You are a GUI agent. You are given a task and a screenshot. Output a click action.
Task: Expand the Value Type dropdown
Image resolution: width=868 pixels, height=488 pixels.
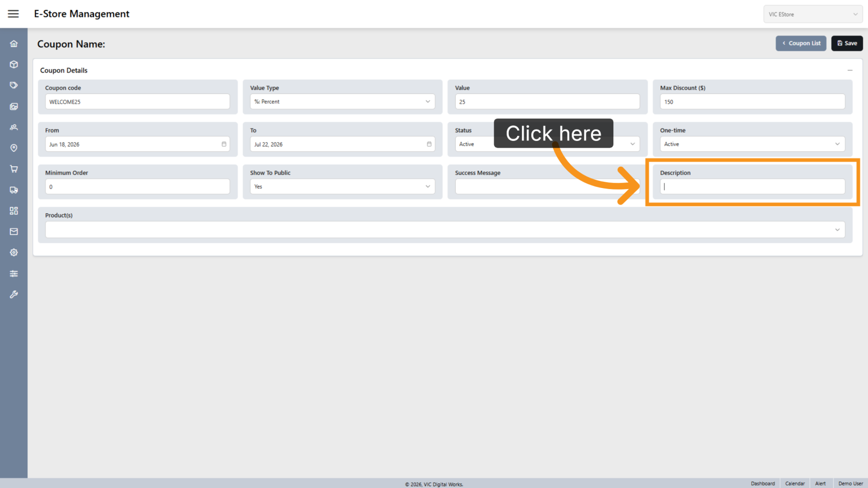point(343,102)
